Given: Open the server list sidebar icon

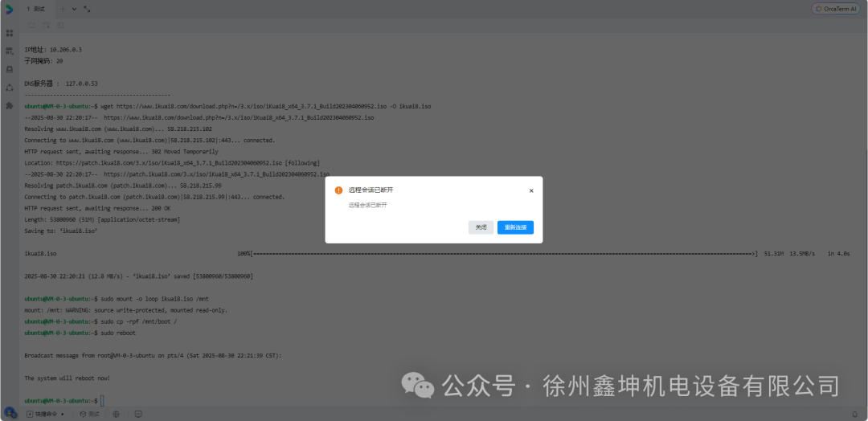Looking at the screenshot, I should [10, 51].
